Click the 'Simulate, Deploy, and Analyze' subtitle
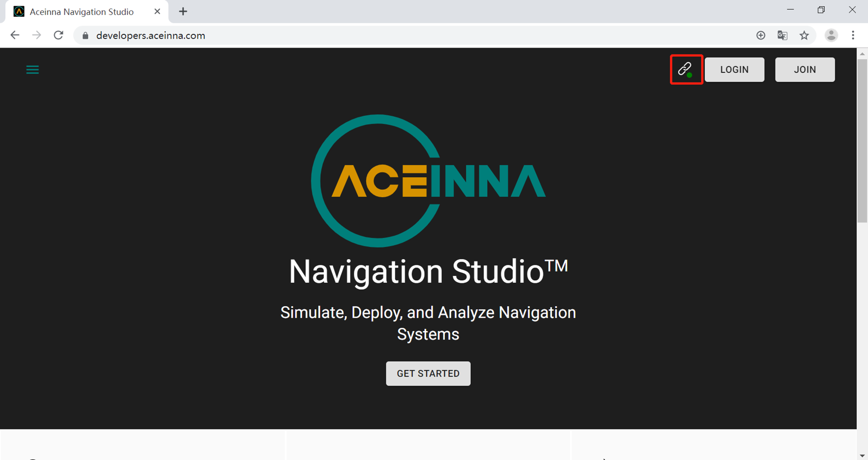 428,323
